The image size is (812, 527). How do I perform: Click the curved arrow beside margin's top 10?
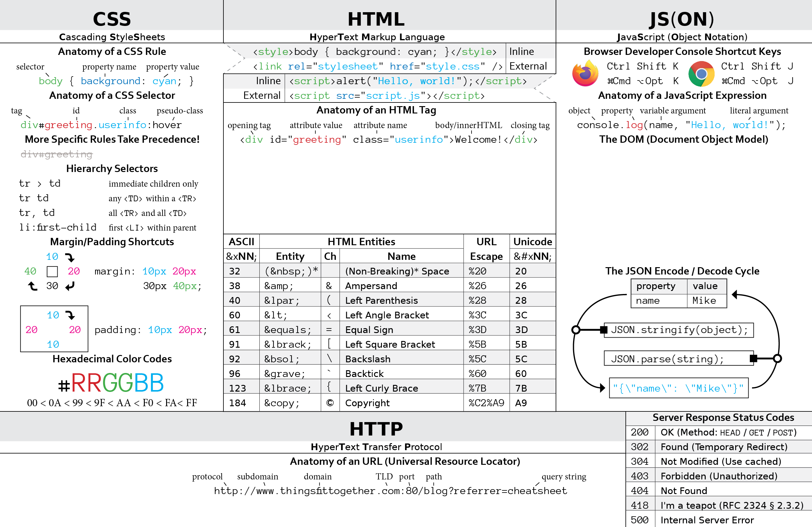point(70,257)
